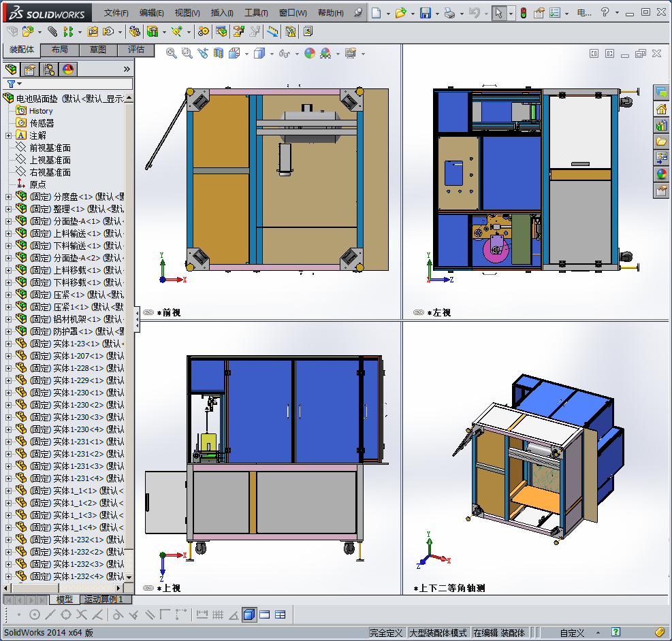Open the PropertyManager panel icon
Image resolution: width=672 pixels, height=641 pixels.
coord(29,69)
